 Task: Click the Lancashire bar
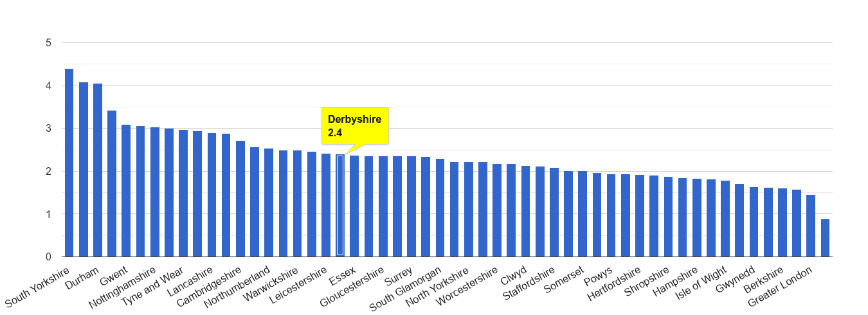212,195
